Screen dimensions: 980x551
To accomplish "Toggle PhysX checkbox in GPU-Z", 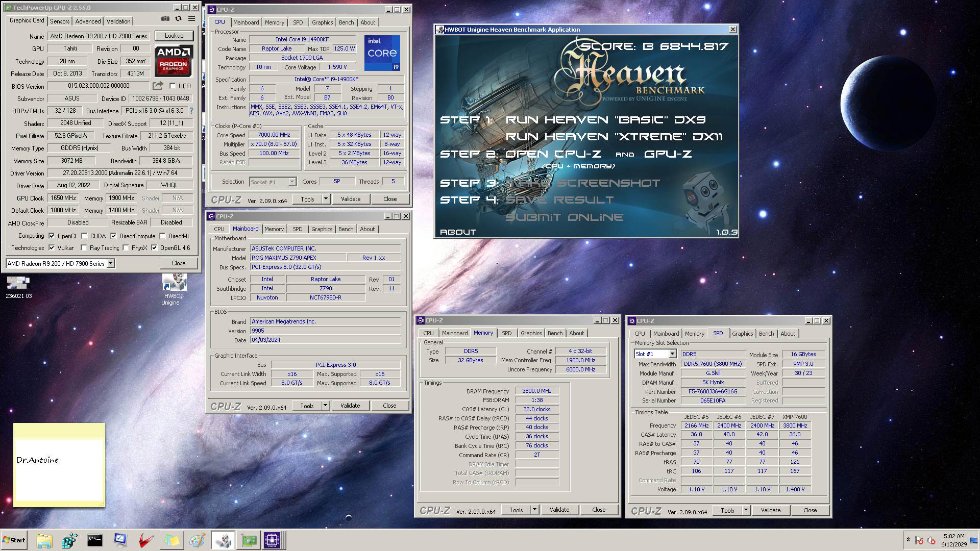I will 125,247.
